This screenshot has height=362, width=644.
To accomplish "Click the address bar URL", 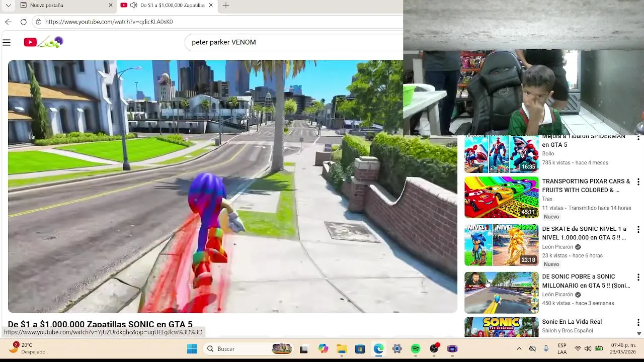I will (x=109, y=22).
